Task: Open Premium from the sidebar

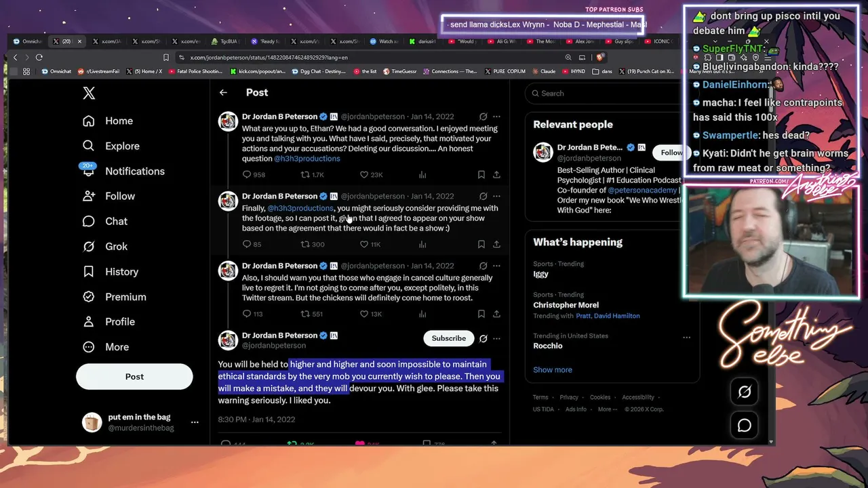Action: (114, 296)
